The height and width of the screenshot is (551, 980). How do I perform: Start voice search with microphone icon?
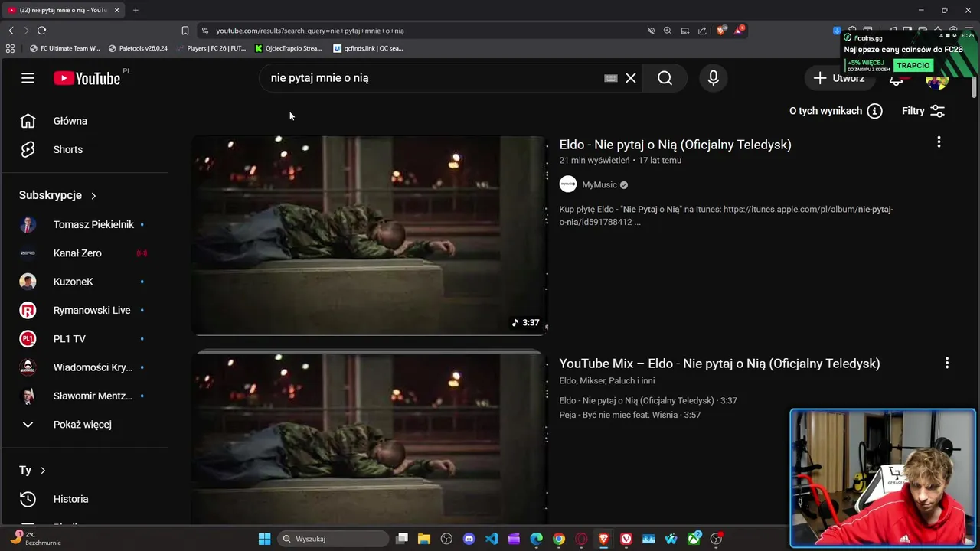point(714,78)
